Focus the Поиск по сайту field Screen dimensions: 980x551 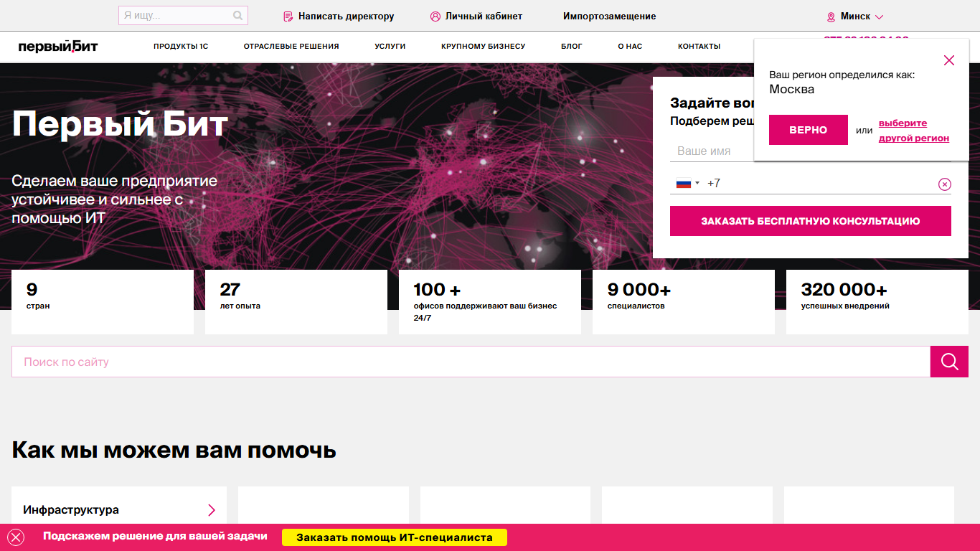(x=471, y=362)
